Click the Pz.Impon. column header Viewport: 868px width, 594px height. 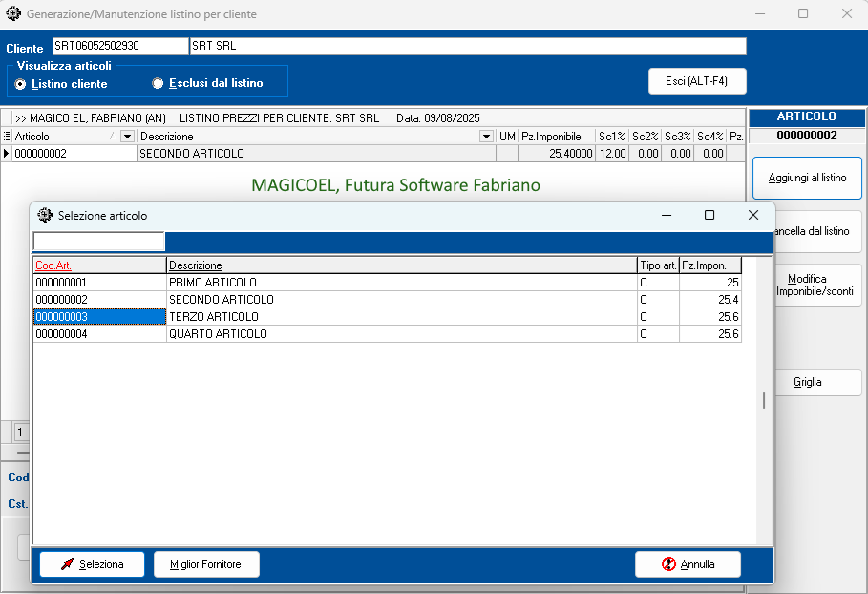pos(710,265)
